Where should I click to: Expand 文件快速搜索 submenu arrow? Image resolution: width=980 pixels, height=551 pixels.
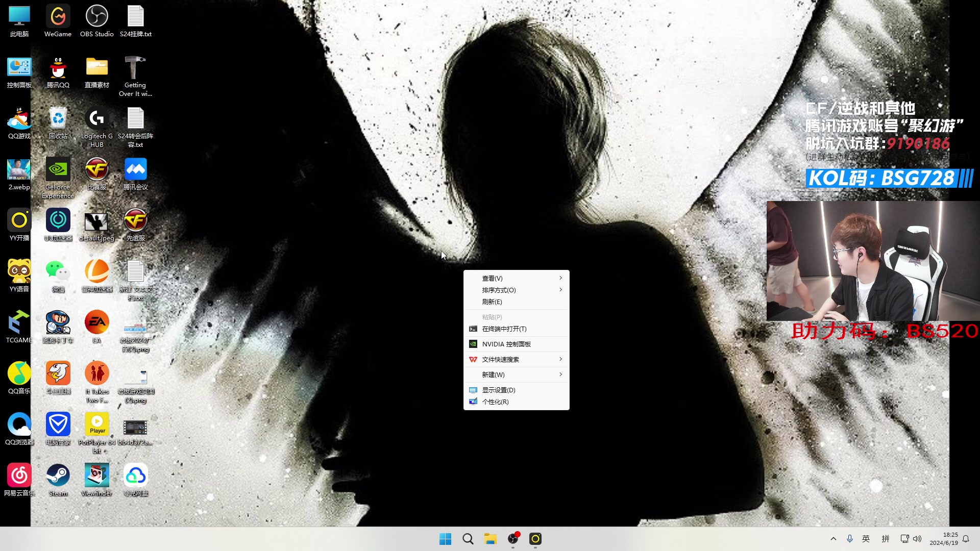tap(560, 359)
